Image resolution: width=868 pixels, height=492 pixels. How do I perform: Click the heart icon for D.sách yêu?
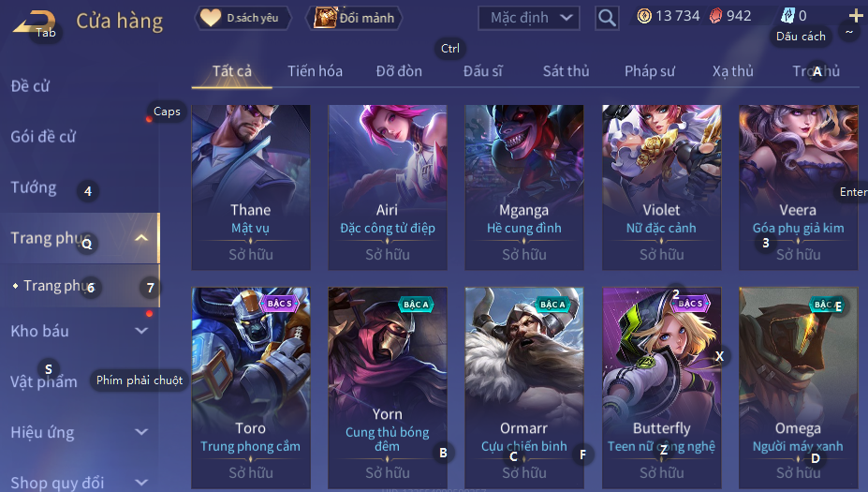click(211, 18)
